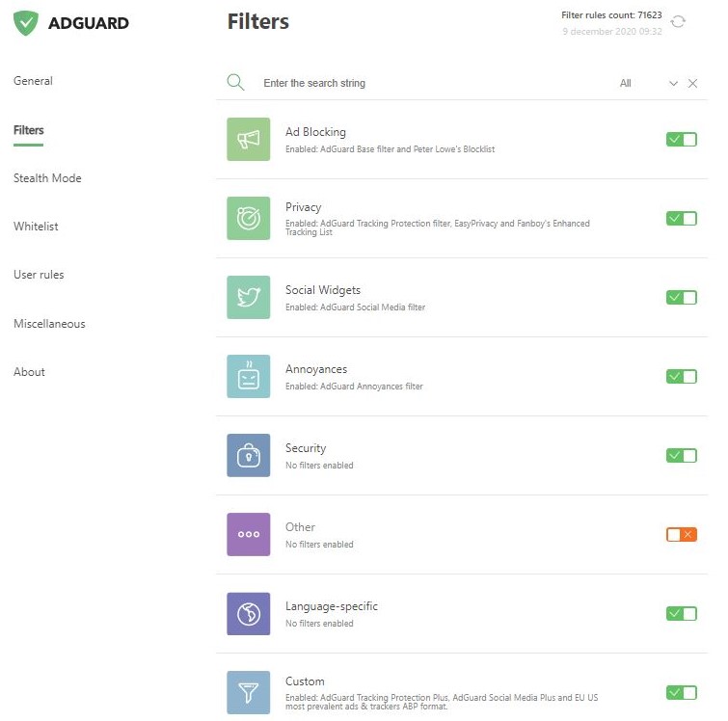Disable the Custom filters toggle

coord(682,693)
